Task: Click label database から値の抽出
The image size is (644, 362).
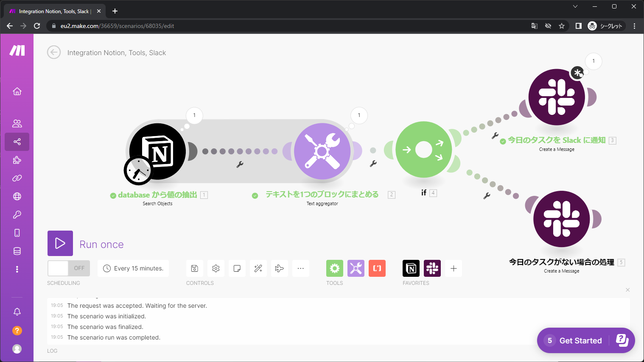Action: tap(157, 195)
